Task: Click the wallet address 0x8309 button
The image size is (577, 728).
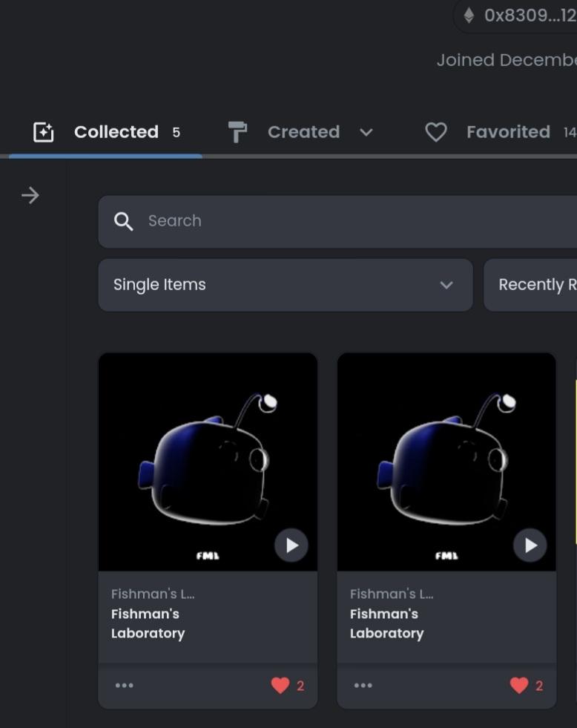Action: (515, 16)
